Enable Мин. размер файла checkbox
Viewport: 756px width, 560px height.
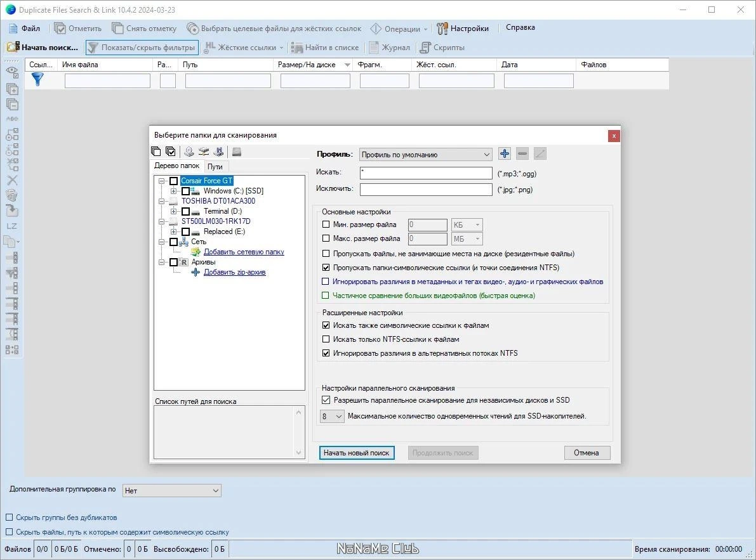(x=326, y=225)
